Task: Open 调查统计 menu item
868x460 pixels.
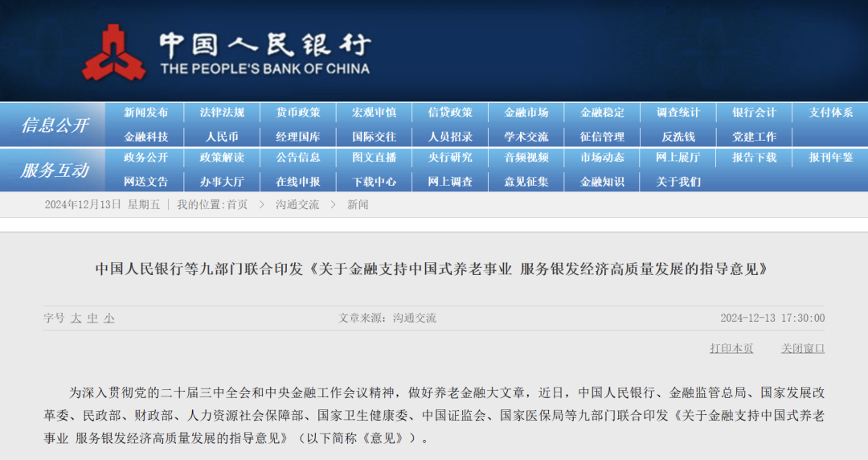Action: tap(678, 113)
